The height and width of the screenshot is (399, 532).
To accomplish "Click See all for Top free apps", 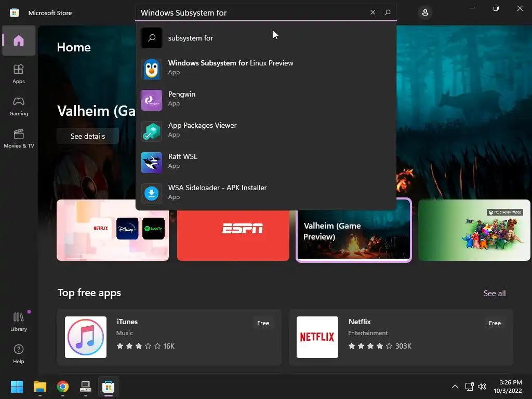I will [x=495, y=293].
